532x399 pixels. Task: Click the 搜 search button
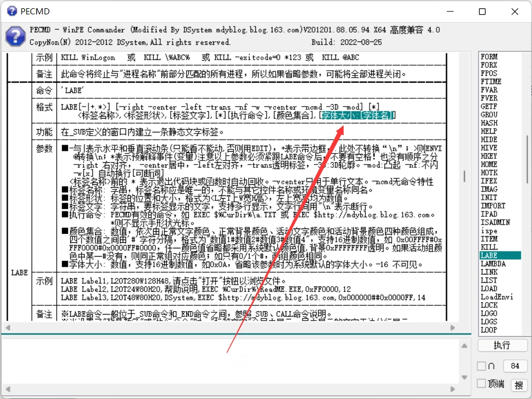tap(519, 385)
